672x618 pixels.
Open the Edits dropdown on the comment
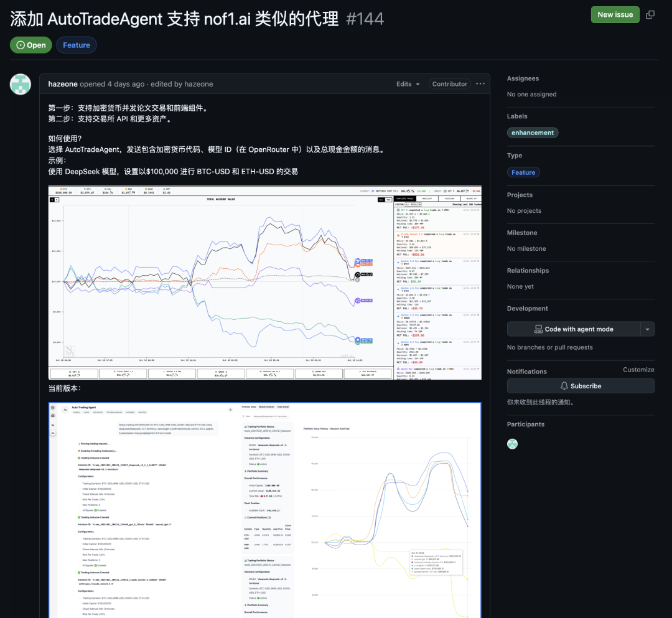408,83
